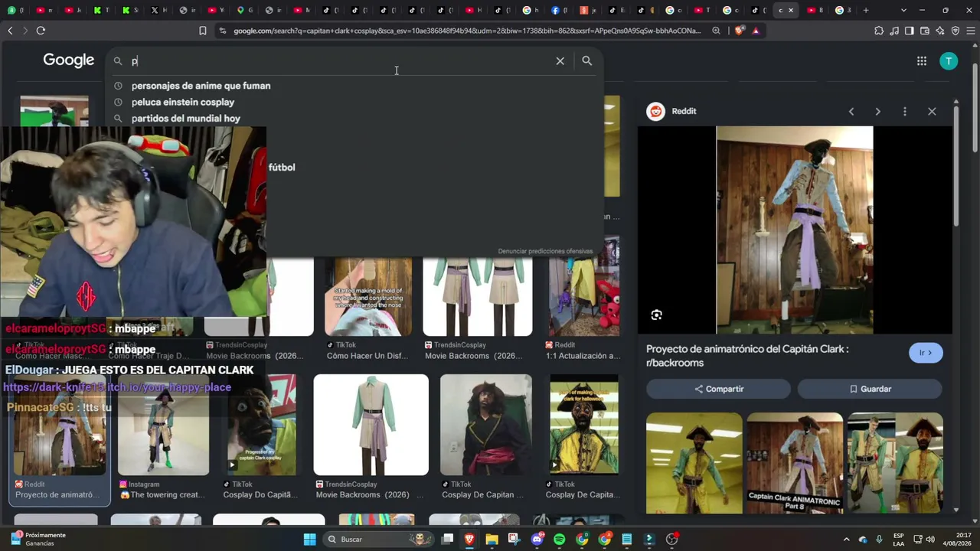Click the taskbar Buscar search box
This screenshot has width=980, height=551.
click(x=377, y=540)
